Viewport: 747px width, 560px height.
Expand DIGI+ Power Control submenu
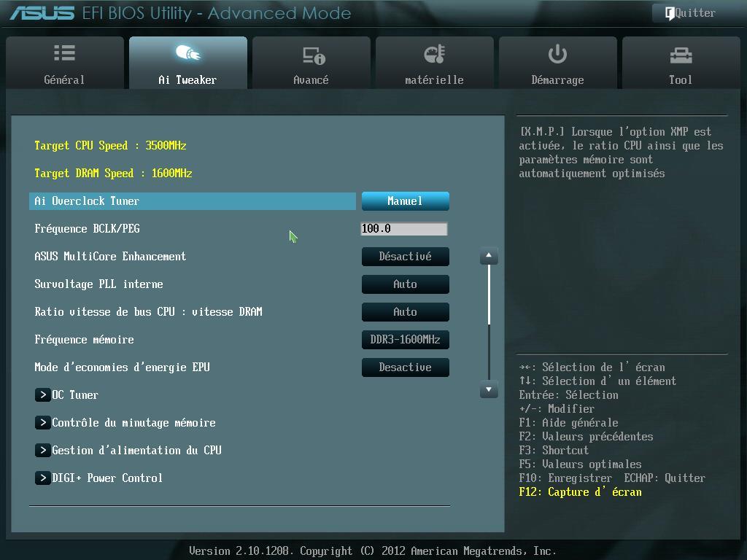[x=98, y=478]
